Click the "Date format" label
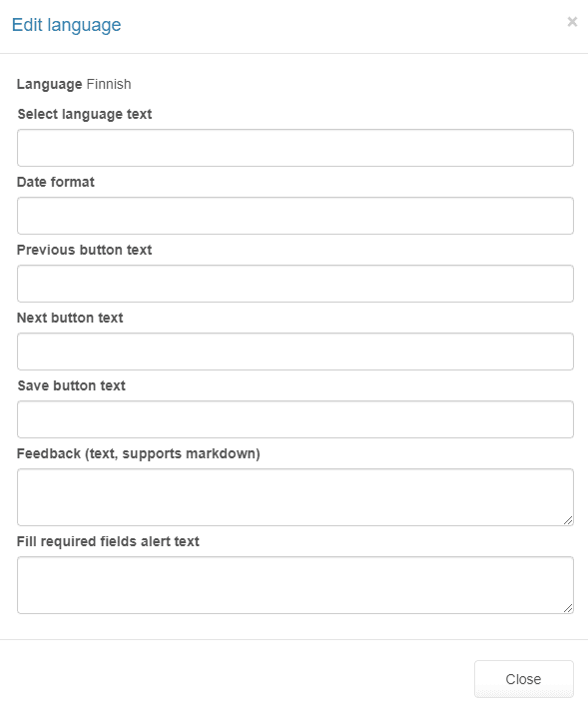Image resolution: width=588 pixels, height=711 pixels. pyautogui.click(x=55, y=182)
